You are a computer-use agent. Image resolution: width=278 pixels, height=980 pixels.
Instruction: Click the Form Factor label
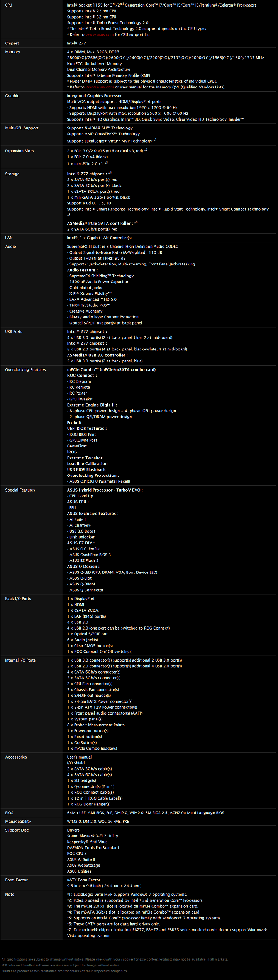coord(17,880)
